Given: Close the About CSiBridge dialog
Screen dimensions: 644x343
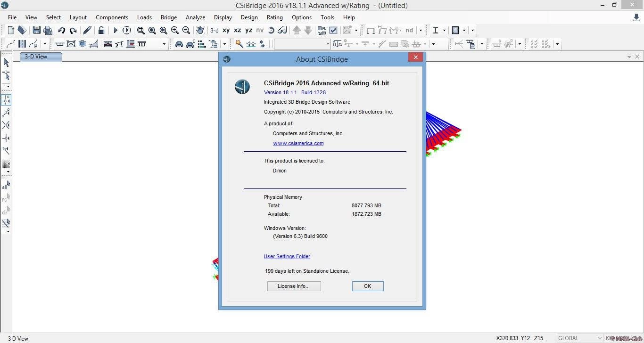Looking at the screenshot, I should click(x=415, y=57).
